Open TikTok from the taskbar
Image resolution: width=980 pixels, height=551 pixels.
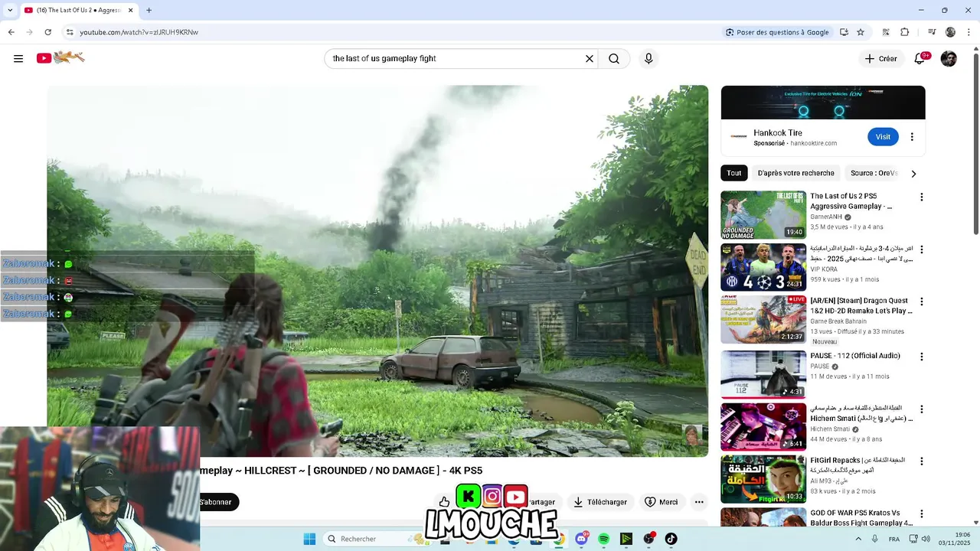671,539
